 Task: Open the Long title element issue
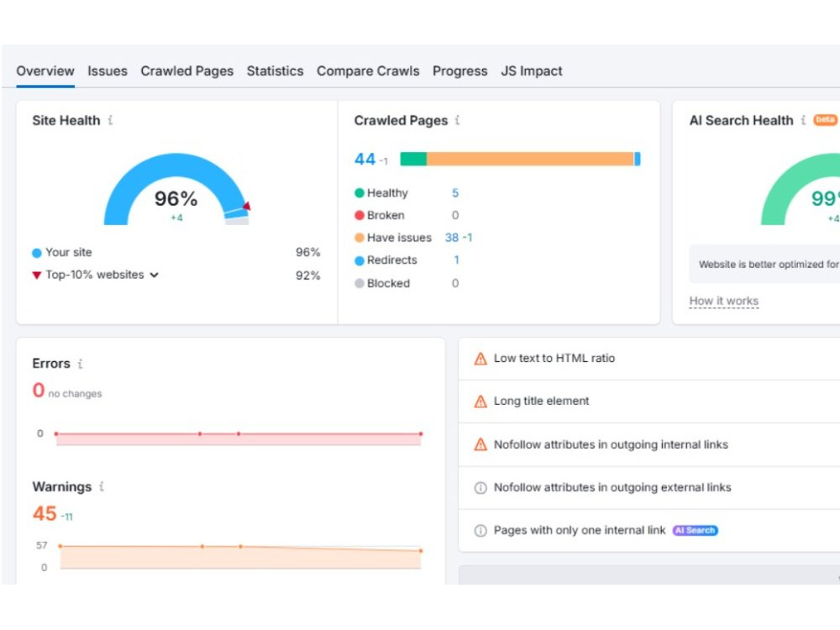[x=541, y=402]
